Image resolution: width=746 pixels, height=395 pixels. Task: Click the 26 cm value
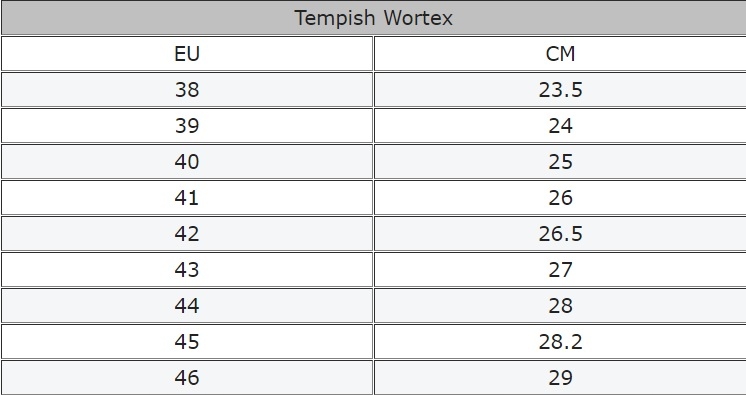(x=560, y=198)
